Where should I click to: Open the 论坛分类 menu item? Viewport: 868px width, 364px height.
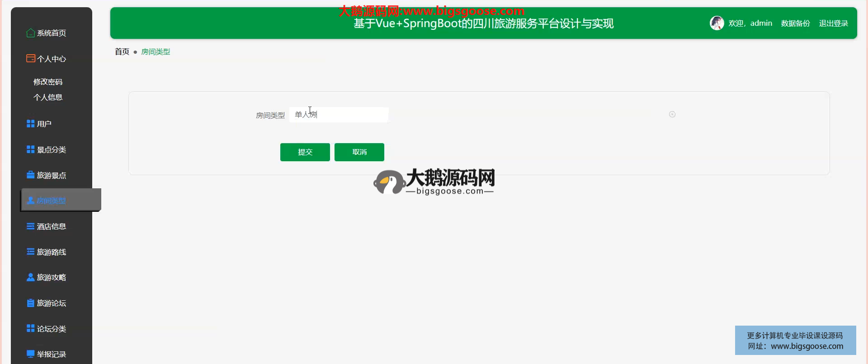pyautogui.click(x=51, y=329)
